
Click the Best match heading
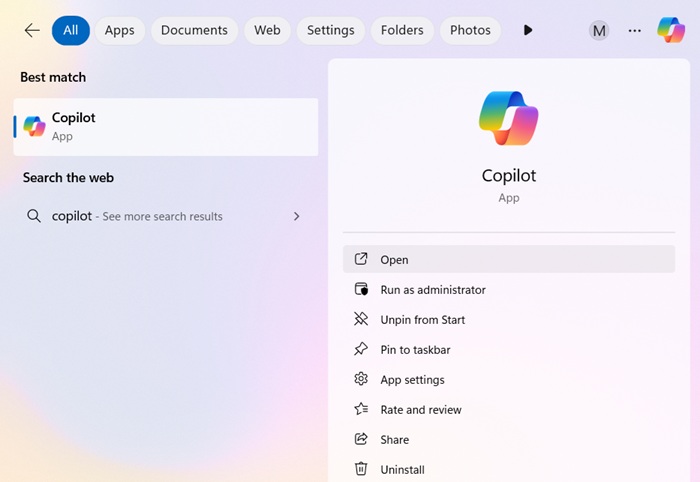(53, 77)
